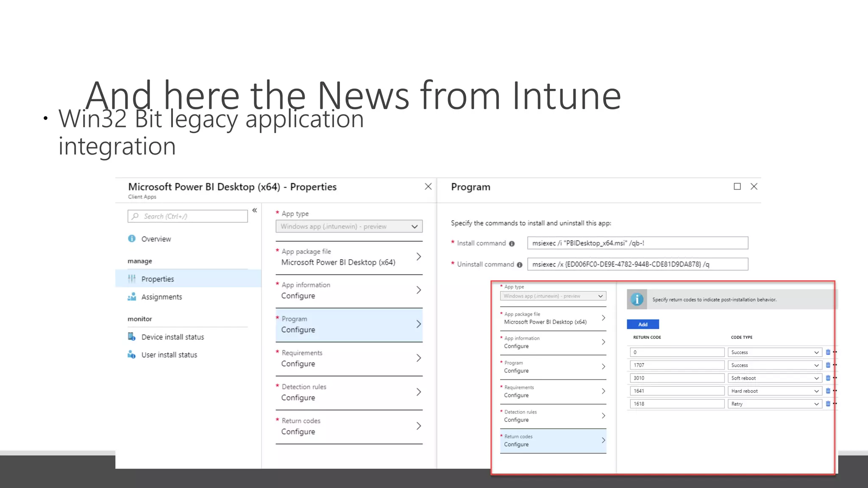The image size is (868, 488).
Task: Click the RETURN CODE column header
Action: [647, 338]
